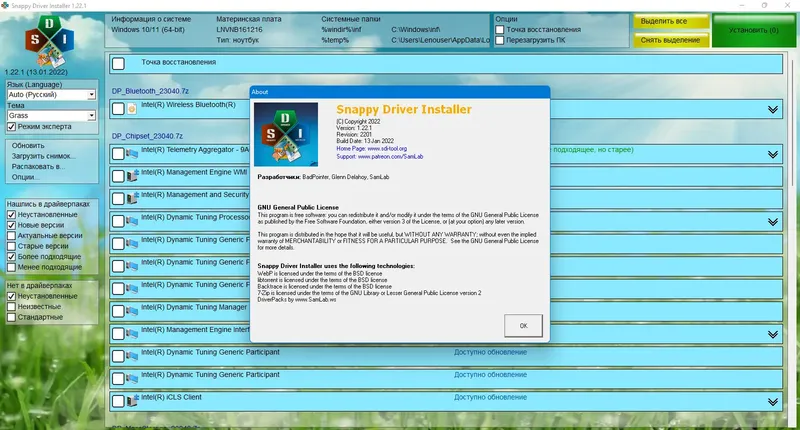
Task: Click the Intel iCLS Client device icon
Action: (132, 401)
